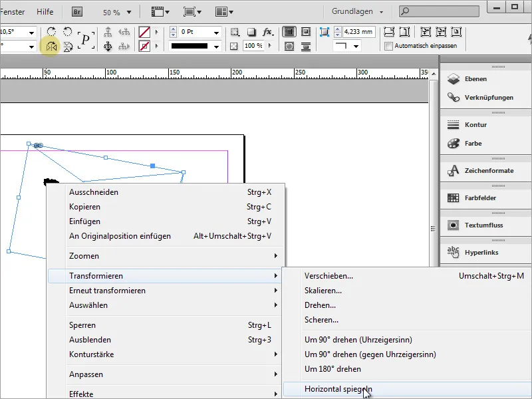Expand the opacity 100 % slider arrow
The width and height of the screenshot is (532, 399).
pos(270,45)
